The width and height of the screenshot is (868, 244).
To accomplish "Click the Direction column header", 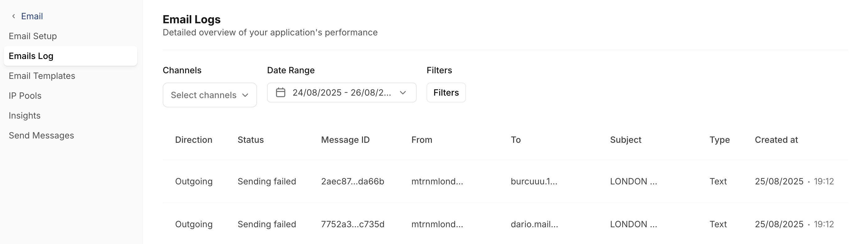I will 193,140.
